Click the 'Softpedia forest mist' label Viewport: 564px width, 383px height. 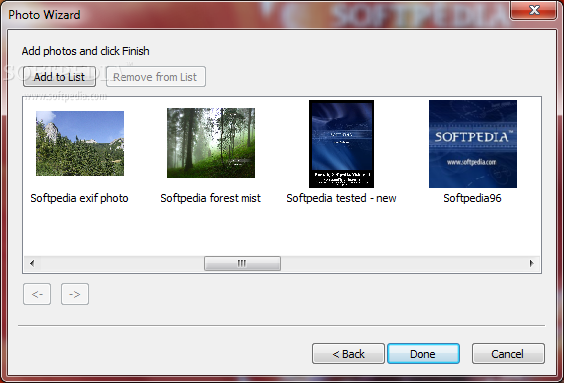pyautogui.click(x=210, y=198)
